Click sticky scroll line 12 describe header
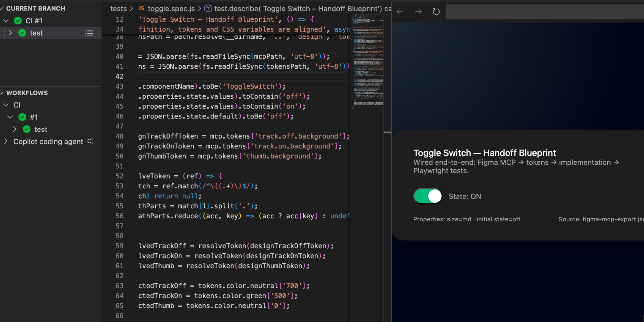Viewport: 644px width, 322px height. click(x=226, y=19)
